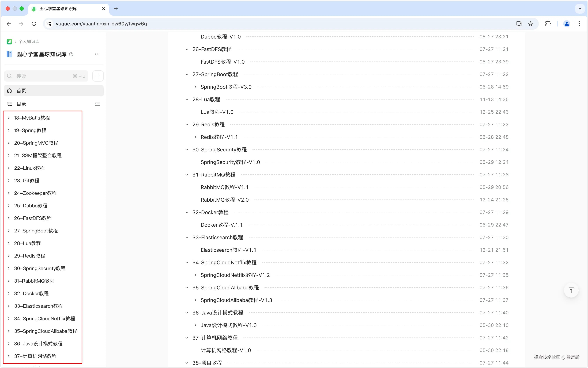Screen dimensions: 588x368
Task: Click the Yuque logo icon in breadcrumb
Action: click(9, 42)
